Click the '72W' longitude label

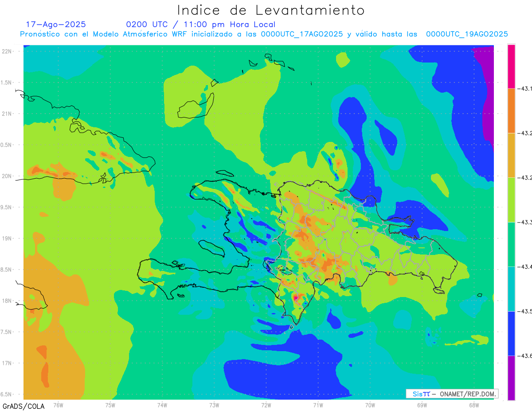tap(266, 405)
